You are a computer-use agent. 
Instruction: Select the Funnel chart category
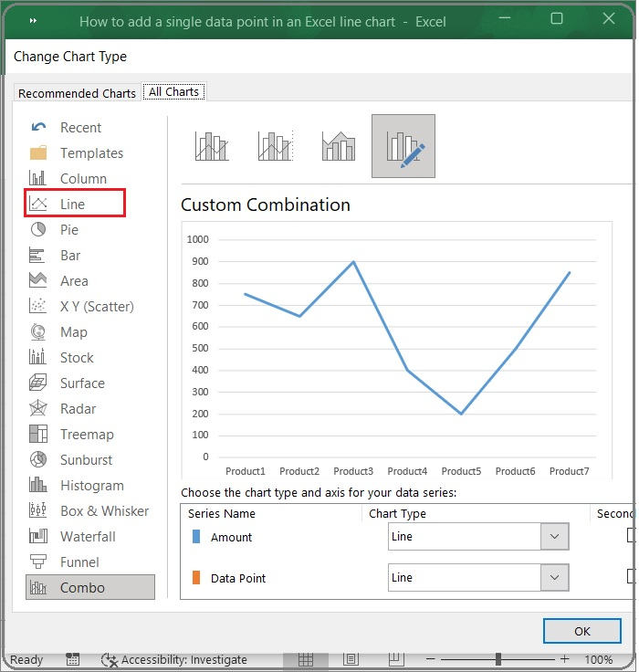(x=64, y=562)
